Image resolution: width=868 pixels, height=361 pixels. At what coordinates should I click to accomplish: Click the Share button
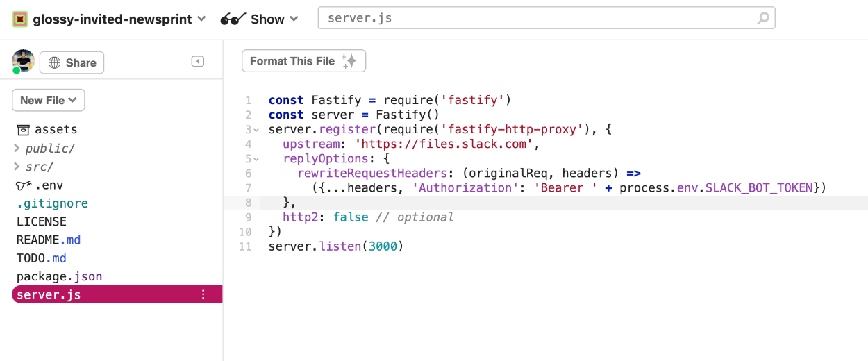72,62
